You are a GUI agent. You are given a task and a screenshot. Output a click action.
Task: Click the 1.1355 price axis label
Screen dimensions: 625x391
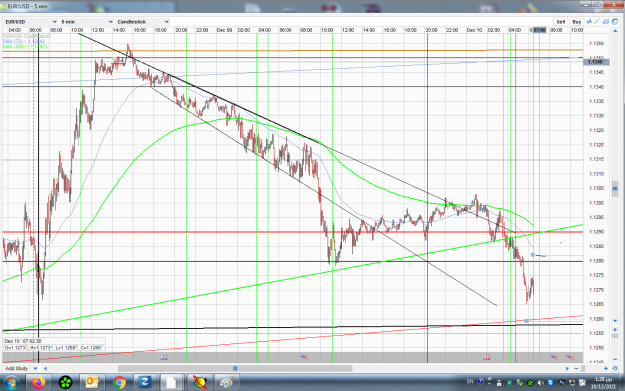click(x=596, y=43)
